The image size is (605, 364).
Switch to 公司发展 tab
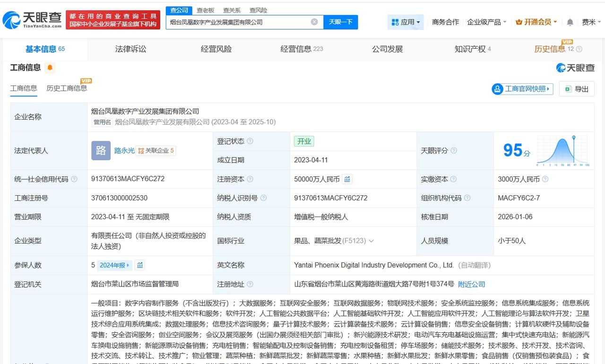(387, 49)
